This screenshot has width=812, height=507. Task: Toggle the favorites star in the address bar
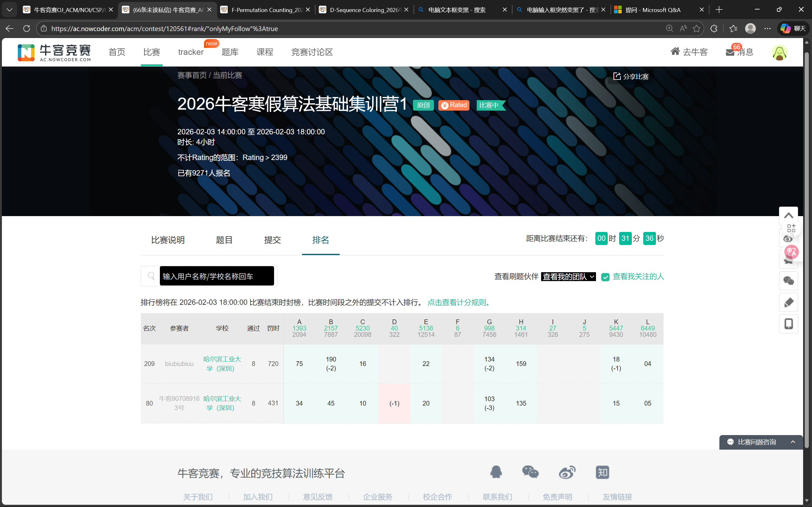pos(697,29)
